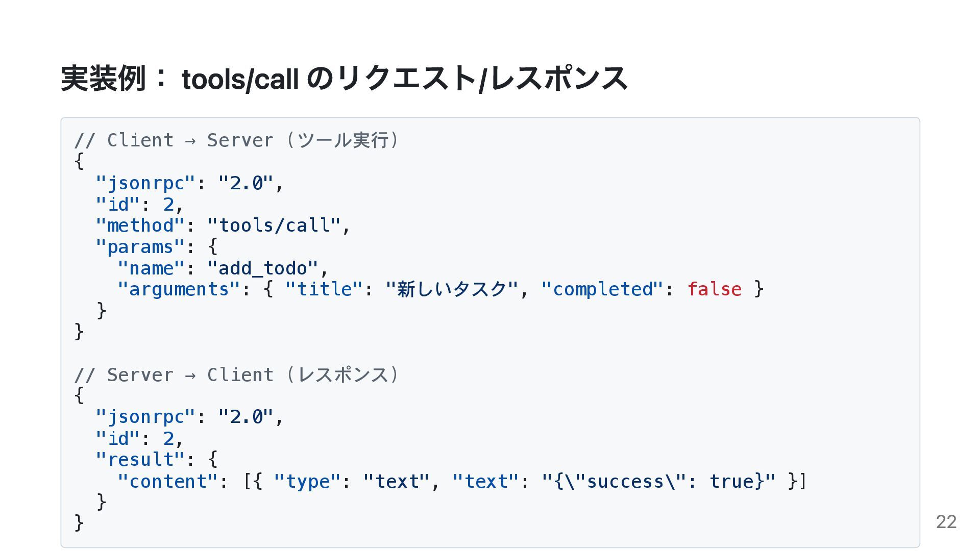Click the "result" key in the response
This screenshot has width=980, height=551.
click(140, 460)
